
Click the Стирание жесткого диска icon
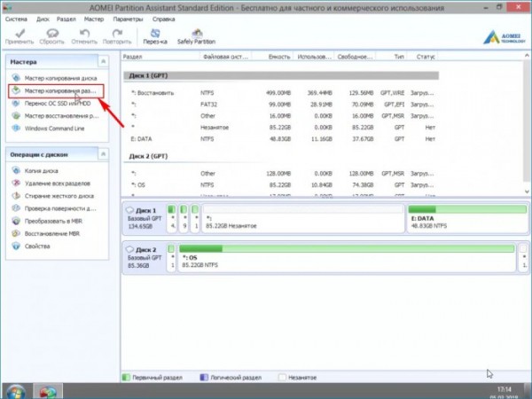pos(16,196)
